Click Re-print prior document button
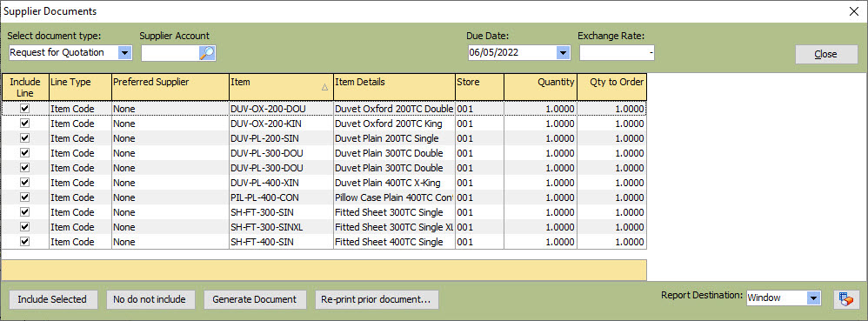Screen dimensions: 868x321 (x=377, y=299)
